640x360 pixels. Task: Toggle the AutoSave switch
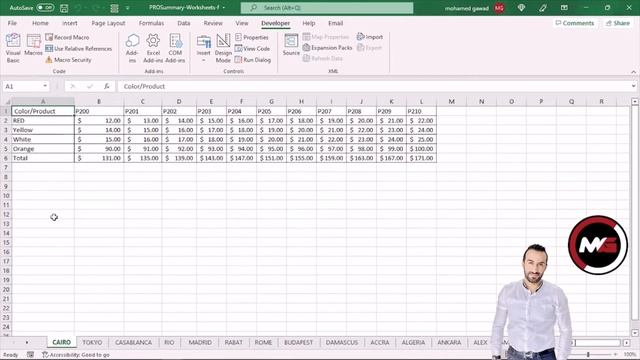coord(45,7)
